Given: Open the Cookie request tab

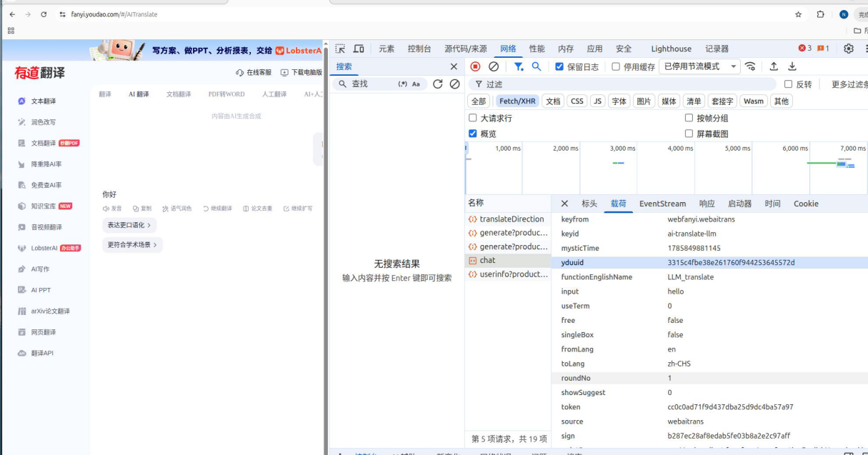Looking at the screenshot, I should coord(806,204).
